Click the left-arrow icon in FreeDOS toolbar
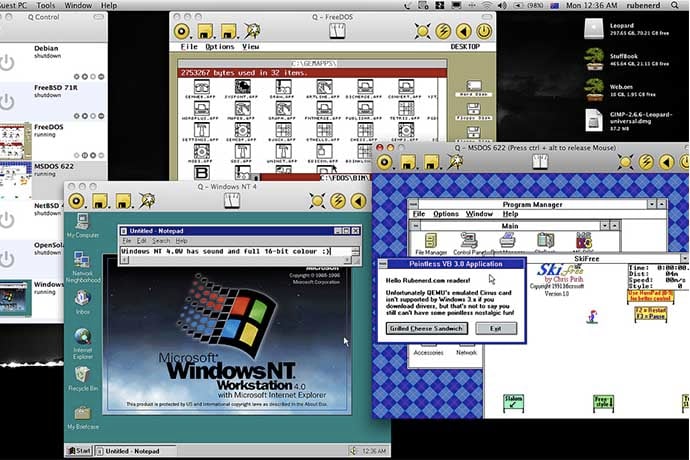 [x=463, y=31]
